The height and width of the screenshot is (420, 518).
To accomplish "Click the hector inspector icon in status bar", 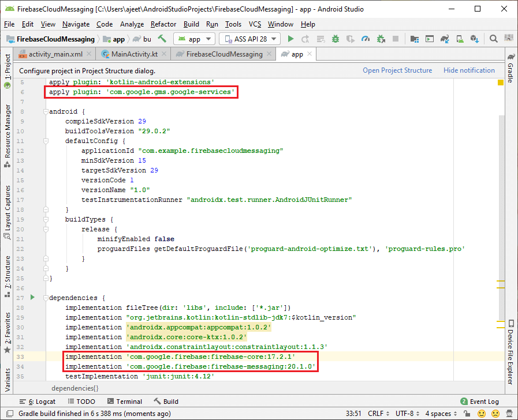I will (509, 414).
